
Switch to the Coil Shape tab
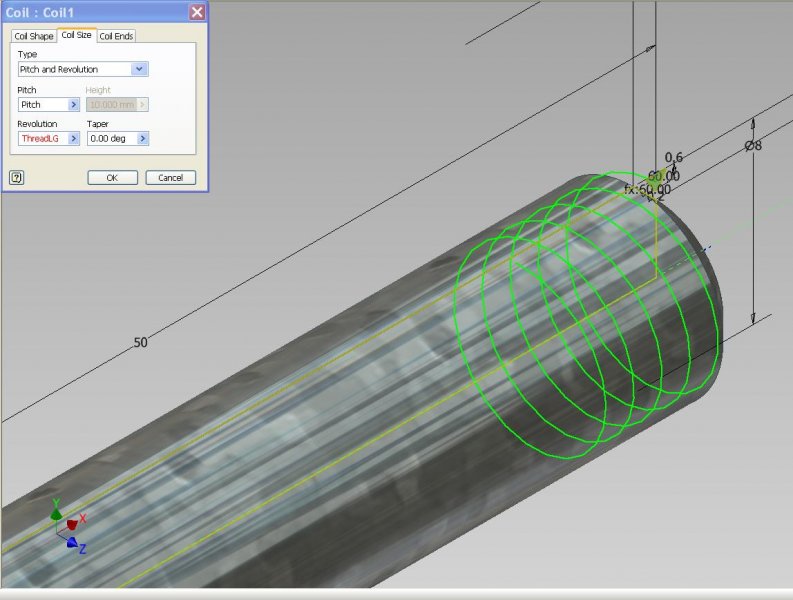coord(33,36)
